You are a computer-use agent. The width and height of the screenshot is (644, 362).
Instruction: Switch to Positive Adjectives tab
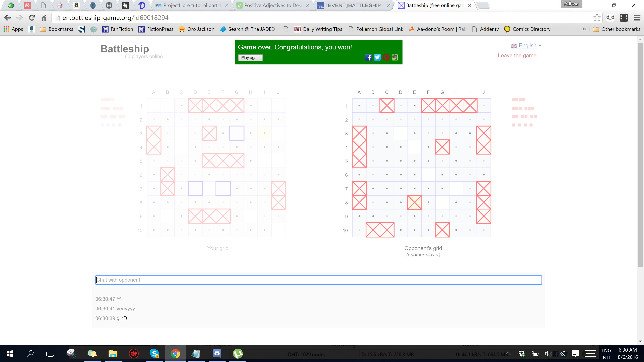click(x=273, y=5)
